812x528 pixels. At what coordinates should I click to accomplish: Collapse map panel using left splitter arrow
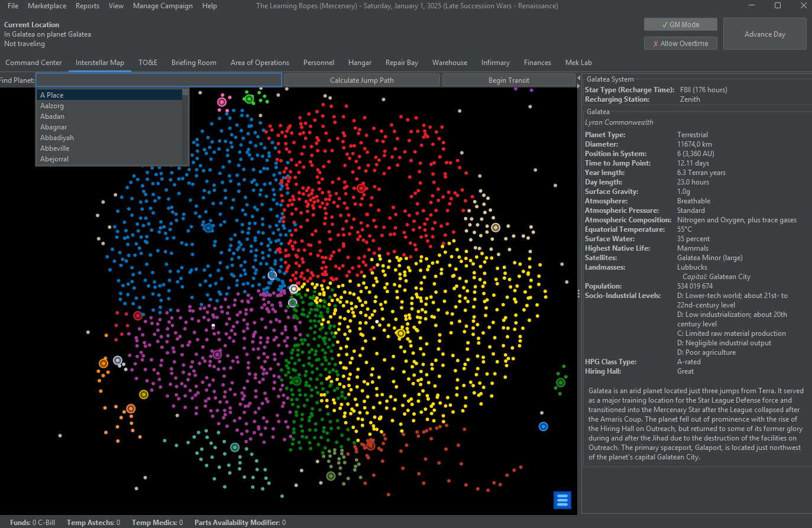[578, 78]
